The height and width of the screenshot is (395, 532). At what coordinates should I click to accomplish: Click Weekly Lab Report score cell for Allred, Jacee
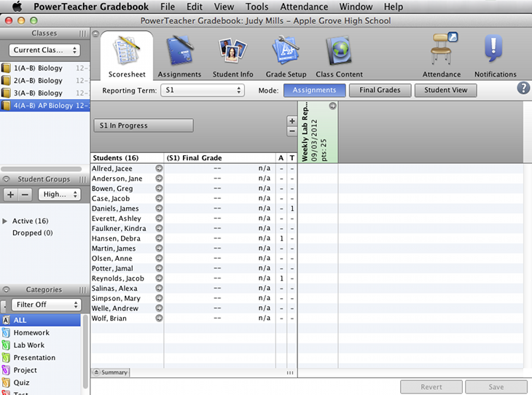(x=318, y=168)
